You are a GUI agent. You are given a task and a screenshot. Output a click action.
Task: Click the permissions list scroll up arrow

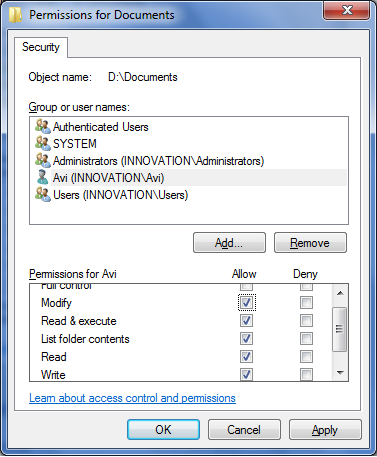coord(340,293)
